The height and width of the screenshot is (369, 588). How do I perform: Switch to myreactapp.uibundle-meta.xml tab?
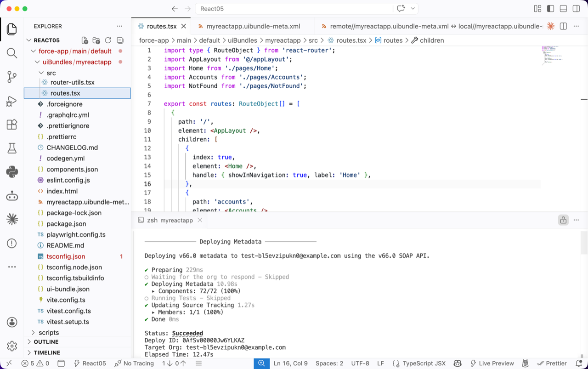tap(253, 26)
